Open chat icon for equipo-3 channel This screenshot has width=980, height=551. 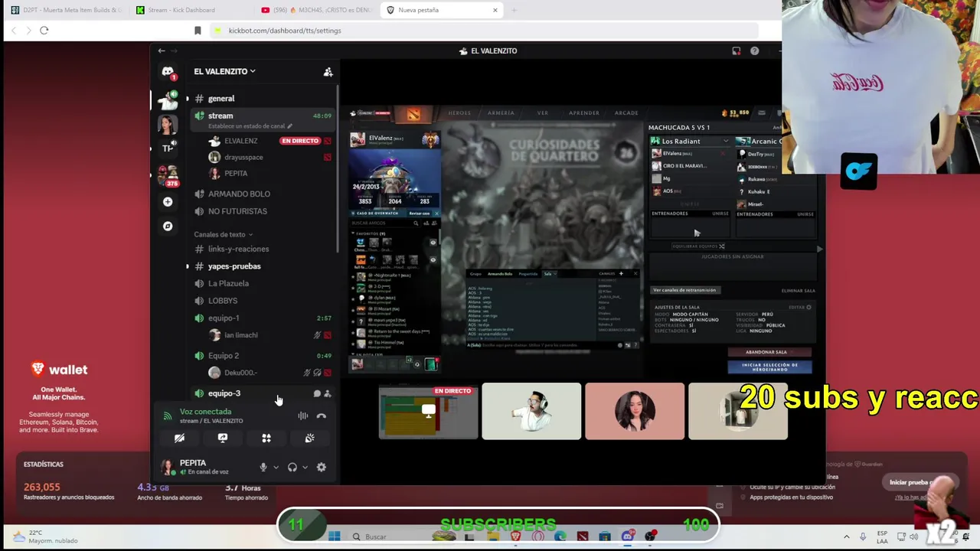point(317,393)
